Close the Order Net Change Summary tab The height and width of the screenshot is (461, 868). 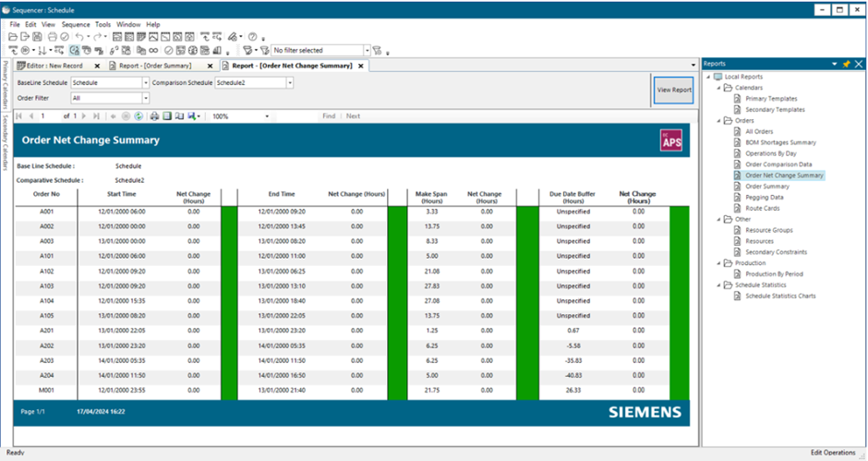coord(361,66)
